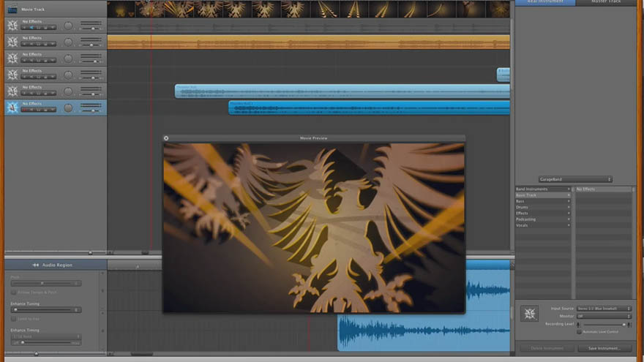Switch to the Master Track tab
The height and width of the screenshot is (362, 644).
click(x=606, y=2)
